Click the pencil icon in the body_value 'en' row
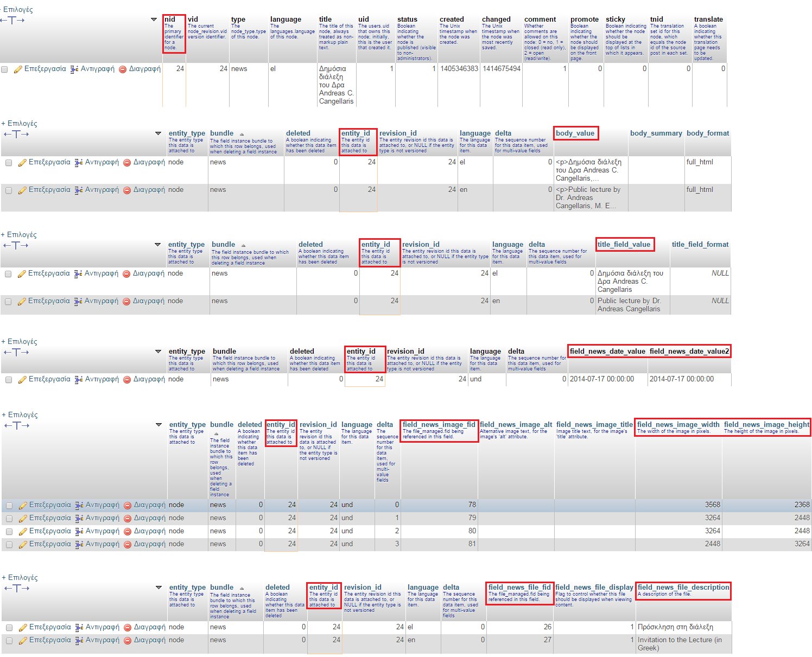 point(22,190)
